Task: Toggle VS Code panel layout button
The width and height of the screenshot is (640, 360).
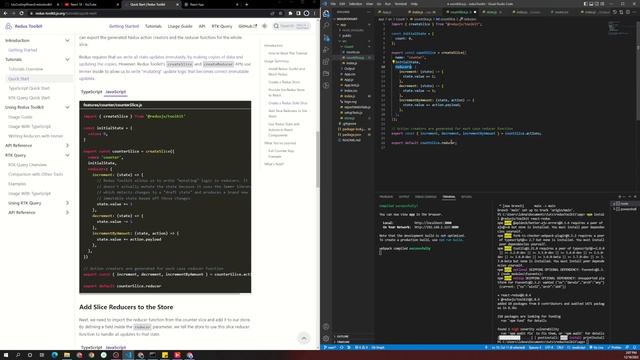Action: click(x=591, y=4)
